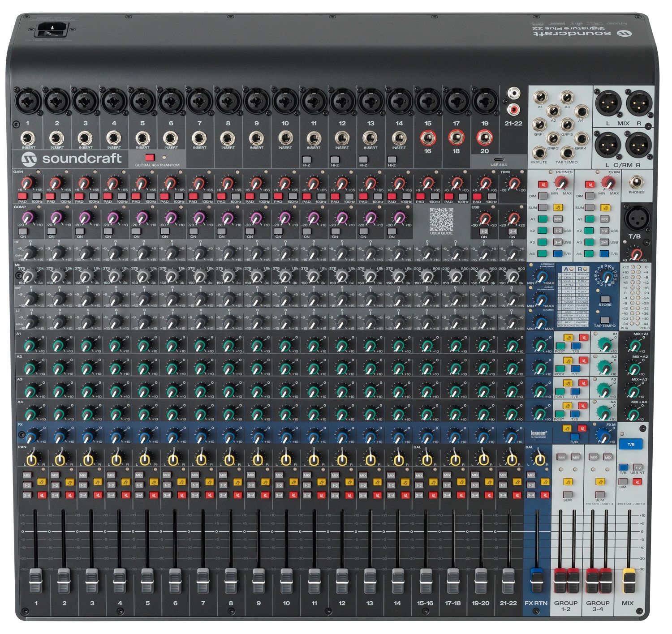Toggle the 1-2 USB INT button

point(638,467)
